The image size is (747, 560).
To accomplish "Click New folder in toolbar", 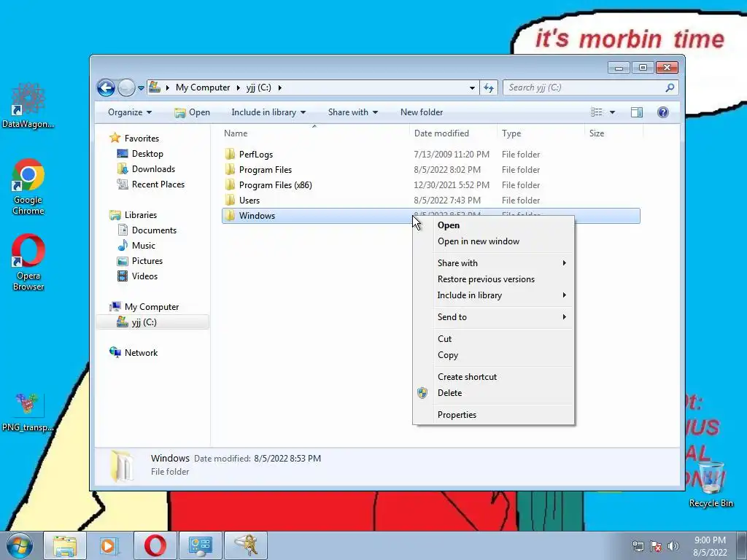I will pos(422,112).
